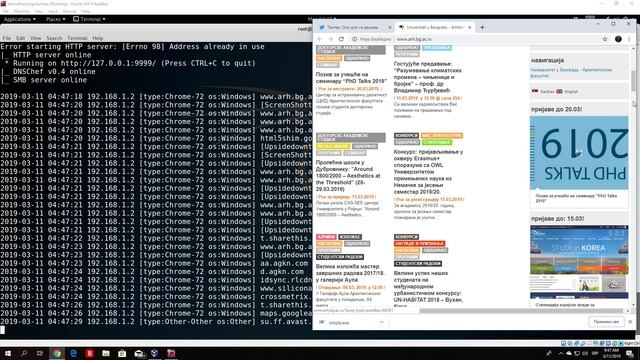Show hidden system tray icons
Viewport: 640px width, 360px height.
(x=560, y=353)
